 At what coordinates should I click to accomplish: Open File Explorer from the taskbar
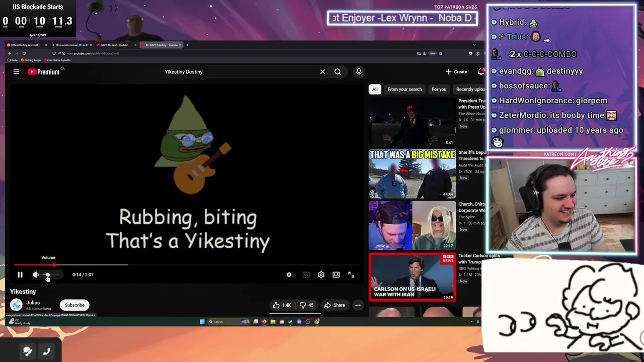tap(273, 322)
